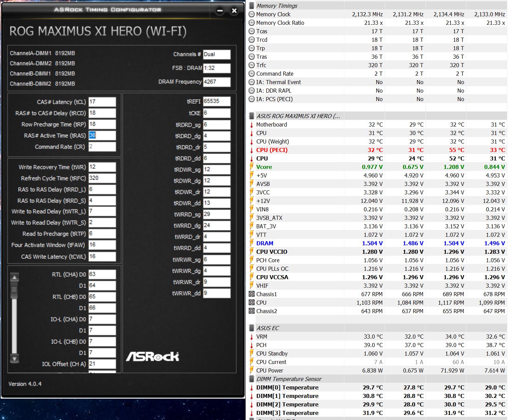This screenshot has width=508, height=420.
Task: Click the lightning icon beside CPU Standby
Action: [x=252, y=354]
